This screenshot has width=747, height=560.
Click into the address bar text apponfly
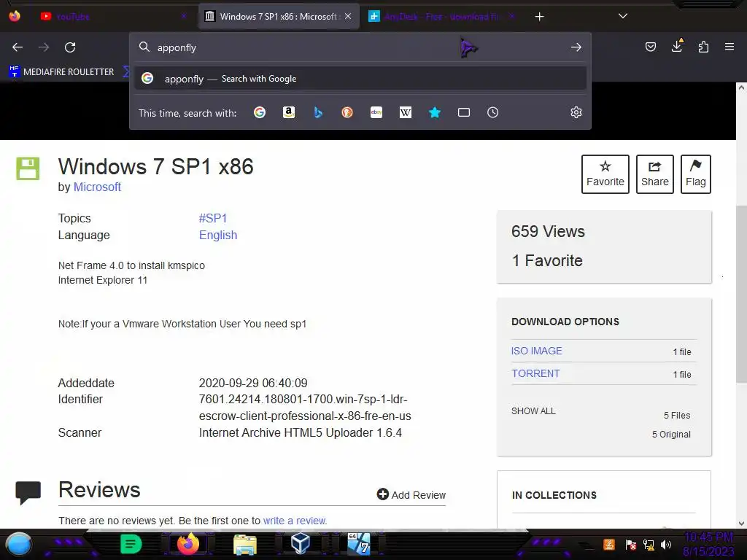177,47
